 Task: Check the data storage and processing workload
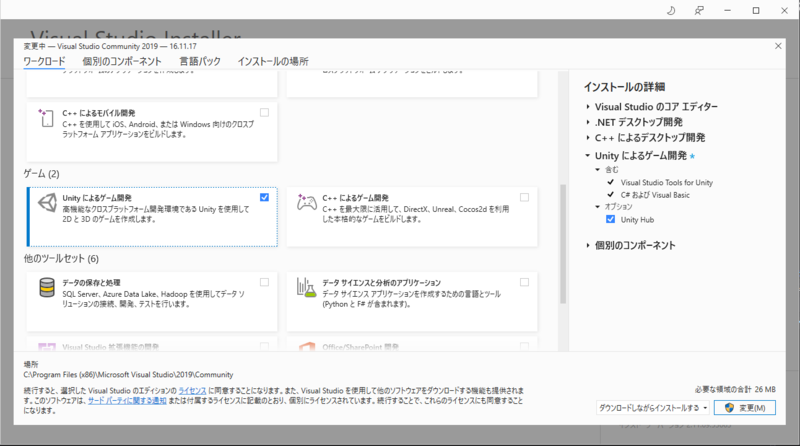point(264,282)
